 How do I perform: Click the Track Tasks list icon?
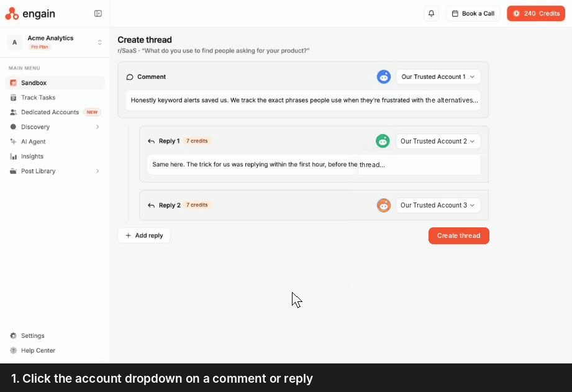point(13,98)
